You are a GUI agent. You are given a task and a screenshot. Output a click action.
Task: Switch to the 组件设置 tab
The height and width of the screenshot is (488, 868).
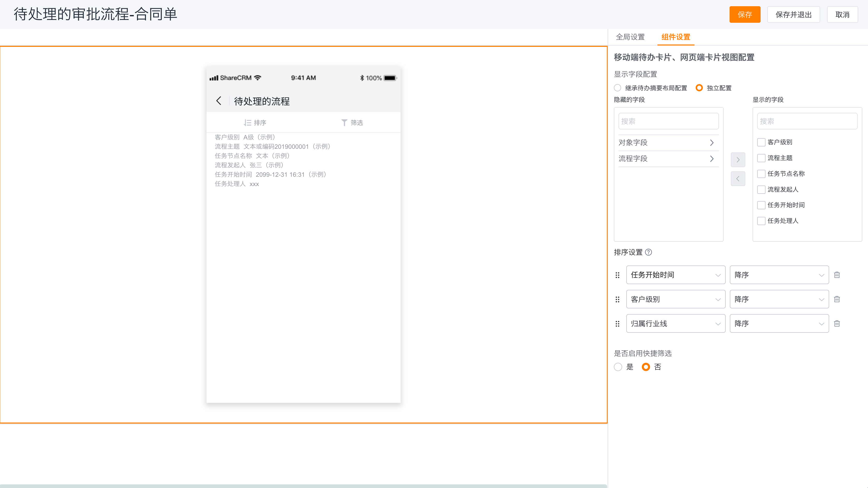(x=676, y=37)
